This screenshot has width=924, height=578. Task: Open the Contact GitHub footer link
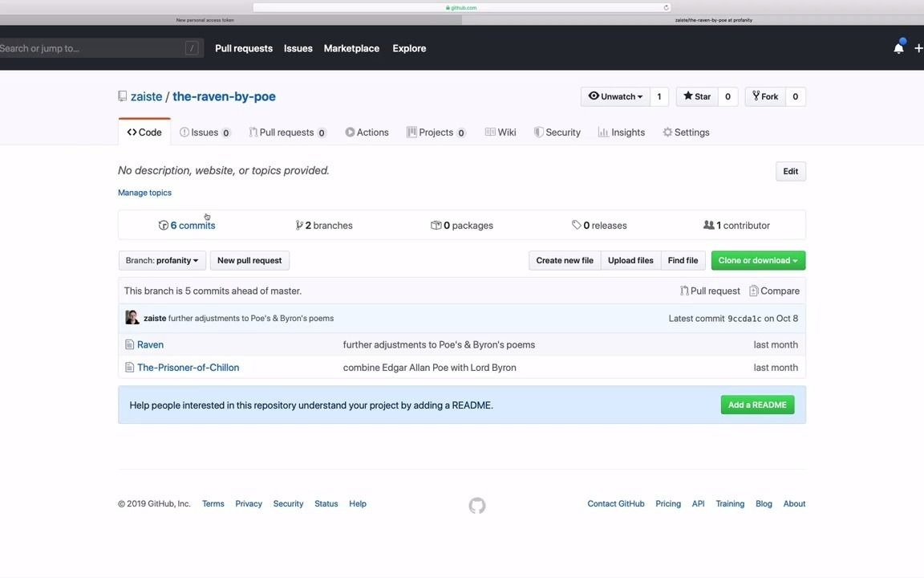(x=616, y=503)
